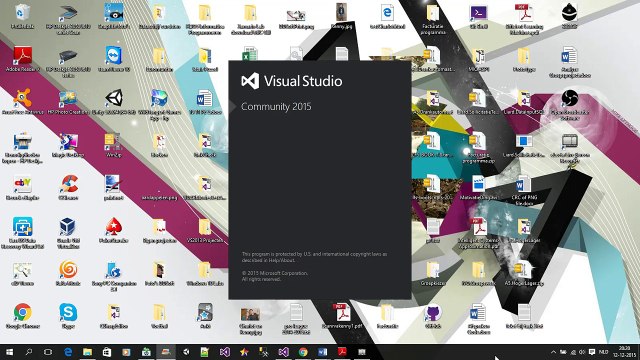
Task: Open the avast antivirus desktop shortcut
Action: click(22, 102)
